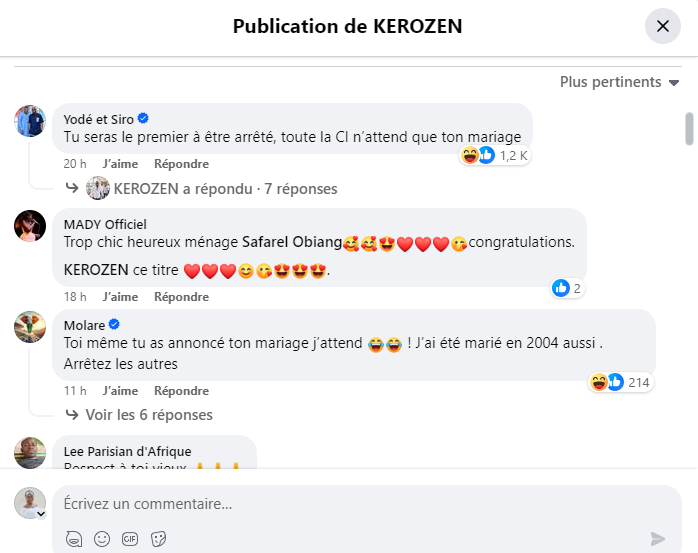
Task: Like the Yodé et Siro comment
Action: point(120,163)
